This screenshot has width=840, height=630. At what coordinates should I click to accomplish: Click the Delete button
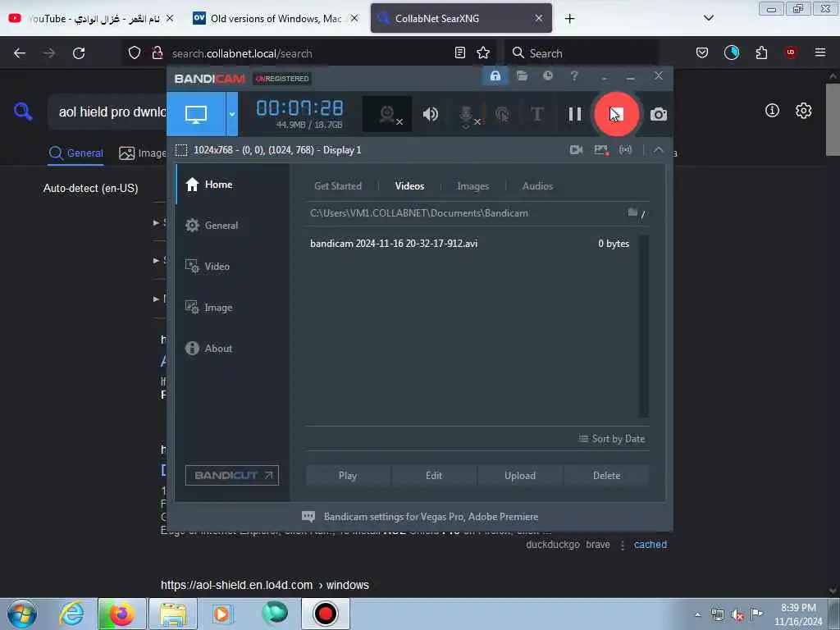[606, 476]
